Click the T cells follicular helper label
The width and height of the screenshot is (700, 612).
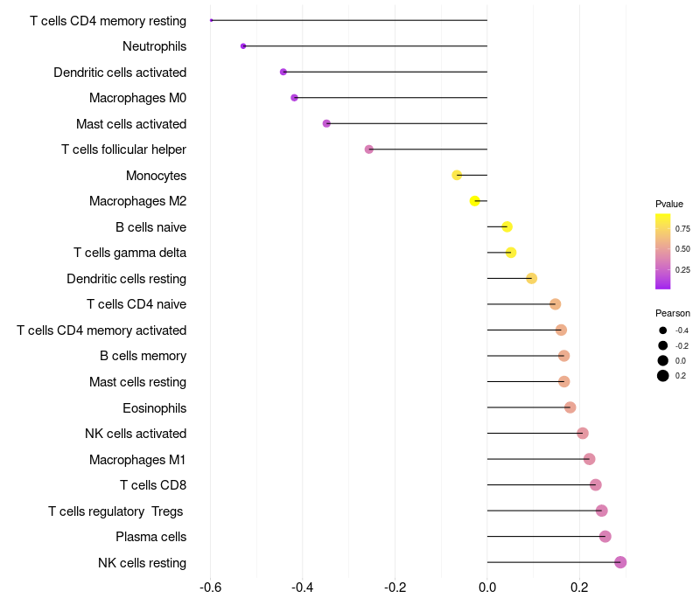click(x=123, y=150)
